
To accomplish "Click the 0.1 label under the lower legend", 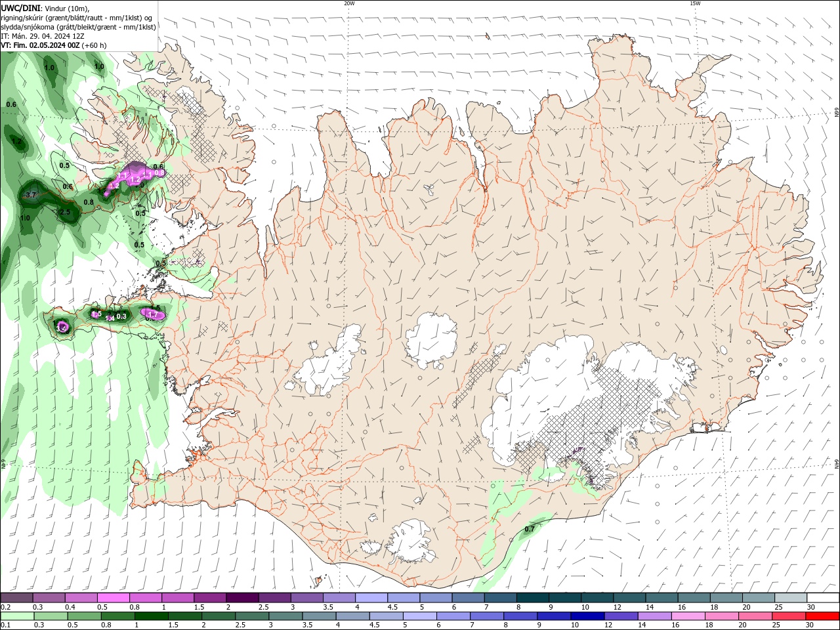I will point(5,625).
